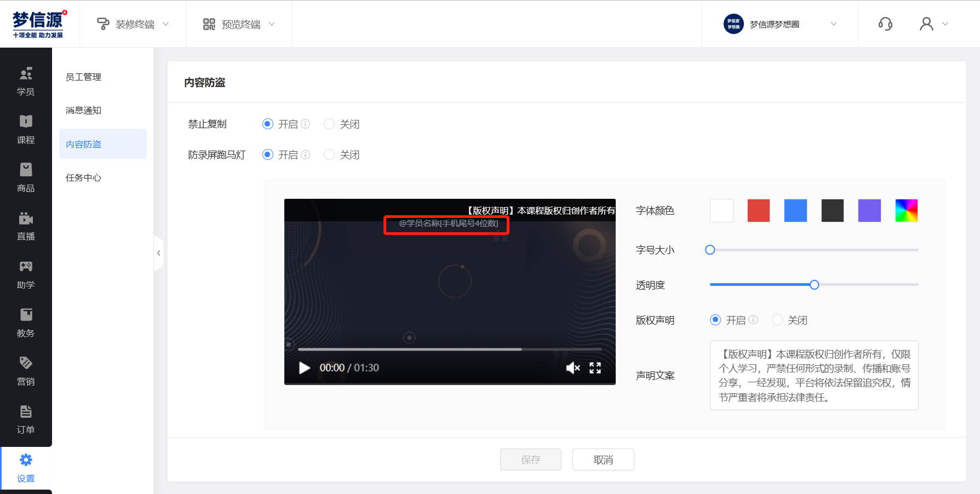Expand the 装修终端 dropdown
980x494 pixels.
click(133, 24)
